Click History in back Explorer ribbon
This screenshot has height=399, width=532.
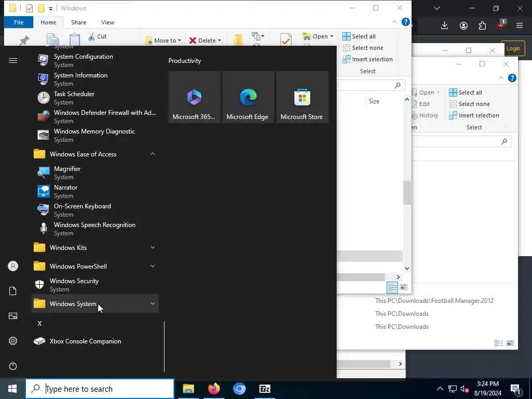[x=425, y=115]
